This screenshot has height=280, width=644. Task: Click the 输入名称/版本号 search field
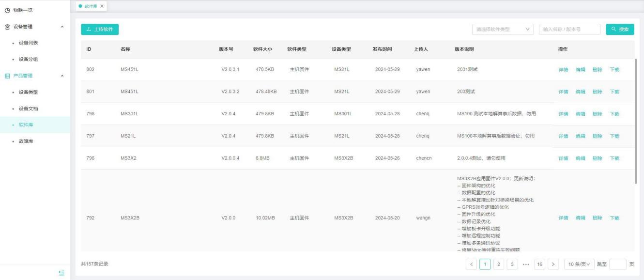click(x=569, y=30)
